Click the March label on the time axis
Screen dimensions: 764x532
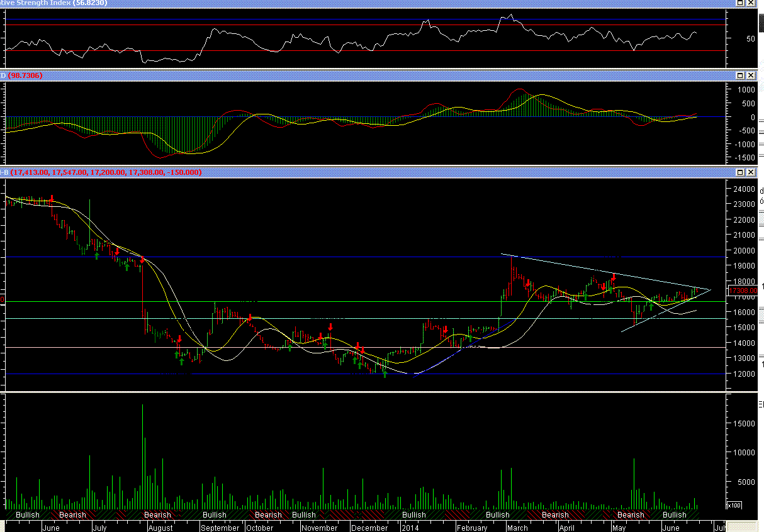point(517,528)
